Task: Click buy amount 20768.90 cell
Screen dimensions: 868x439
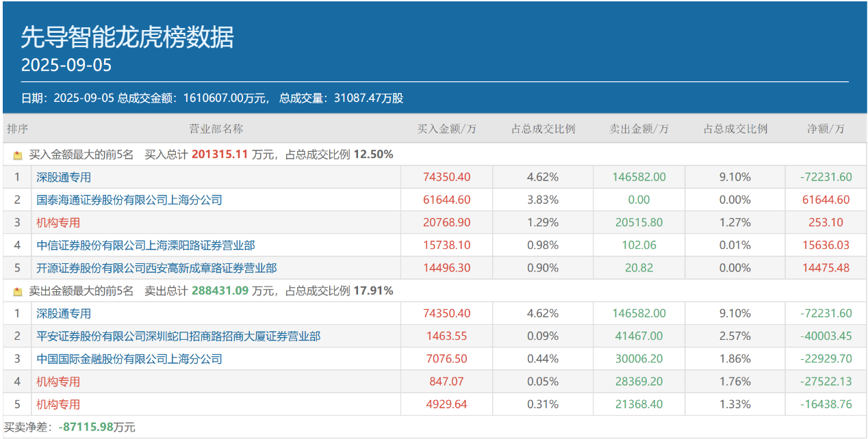Action: (x=447, y=222)
